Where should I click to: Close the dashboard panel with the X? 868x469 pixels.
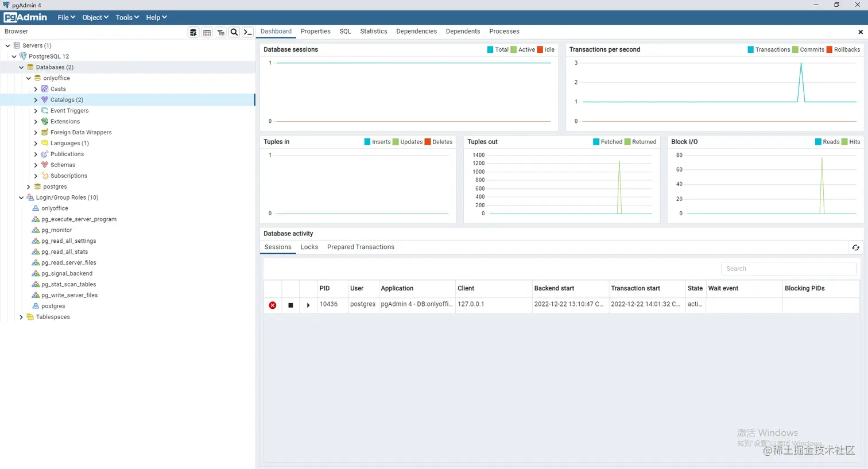click(x=861, y=32)
